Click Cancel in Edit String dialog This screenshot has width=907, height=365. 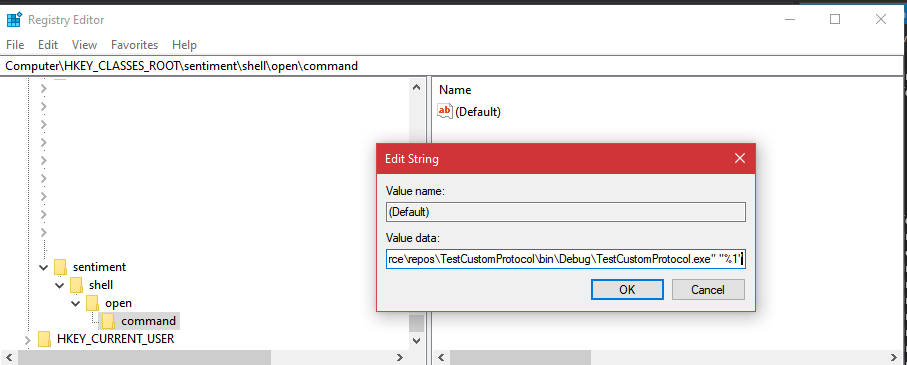708,290
